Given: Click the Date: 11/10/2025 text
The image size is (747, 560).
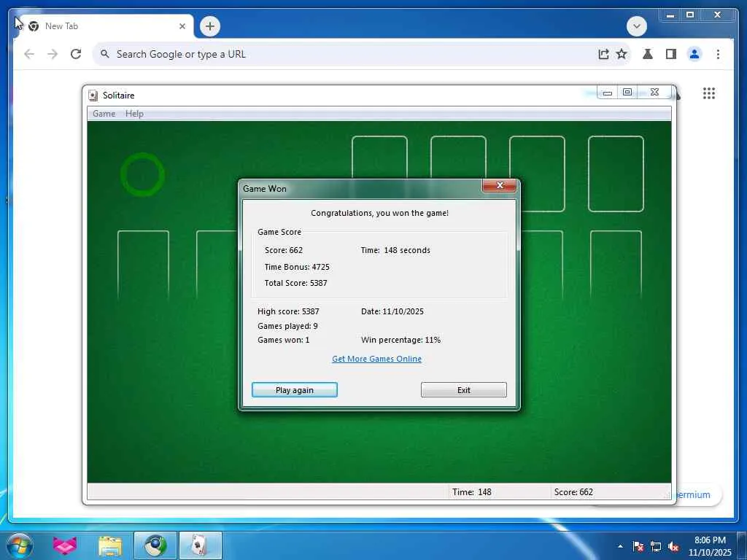Looking at the screenshot, I should tap(392, 311).
